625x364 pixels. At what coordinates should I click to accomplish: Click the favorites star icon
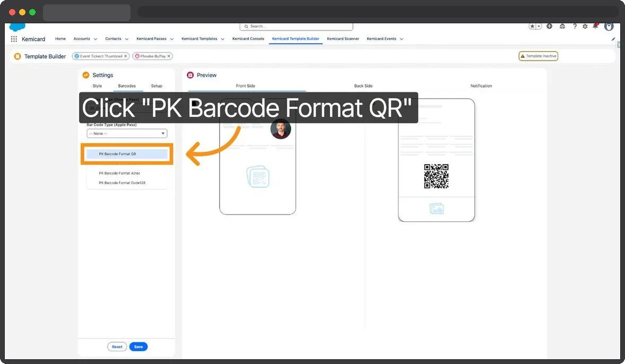pyautogui.click(x=532, y=26)
